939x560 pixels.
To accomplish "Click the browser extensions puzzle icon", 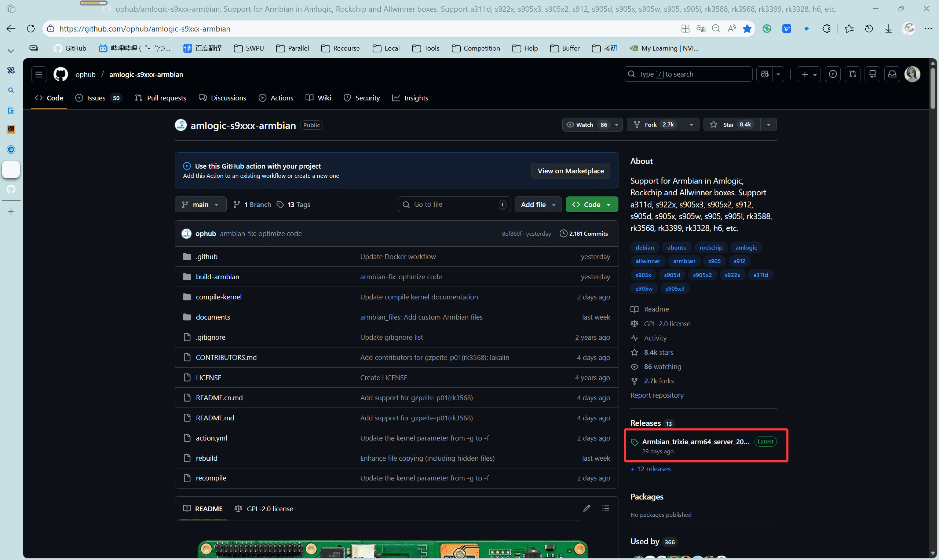I will point(826,29).
